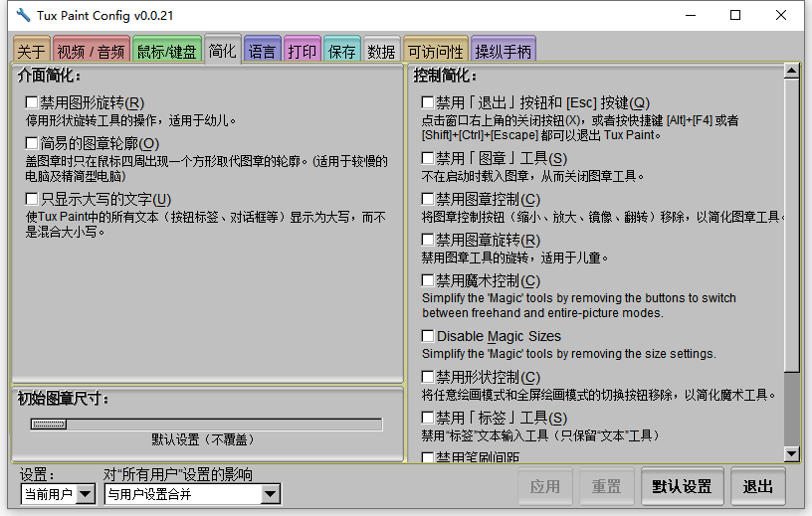
Task: Go to the 保存 tab
Action: pyautogui.click(x=342, y=50)
